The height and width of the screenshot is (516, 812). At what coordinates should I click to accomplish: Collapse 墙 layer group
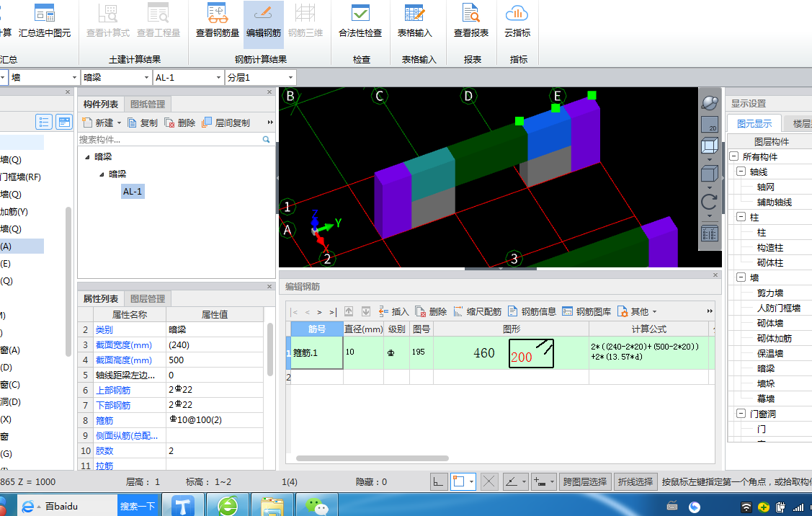pyautogui.click(x=741, y=277)
